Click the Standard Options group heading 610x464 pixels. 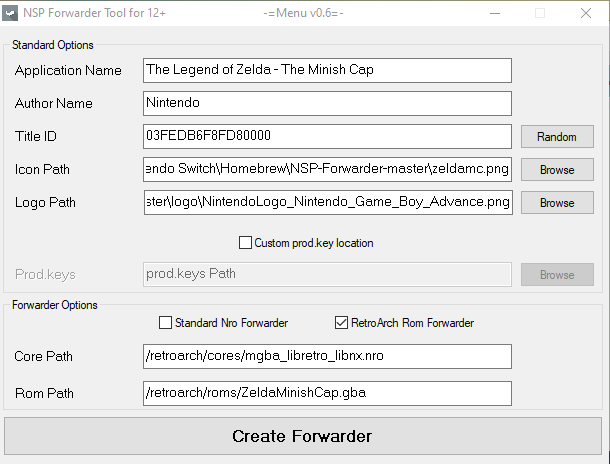pos(53,45)
